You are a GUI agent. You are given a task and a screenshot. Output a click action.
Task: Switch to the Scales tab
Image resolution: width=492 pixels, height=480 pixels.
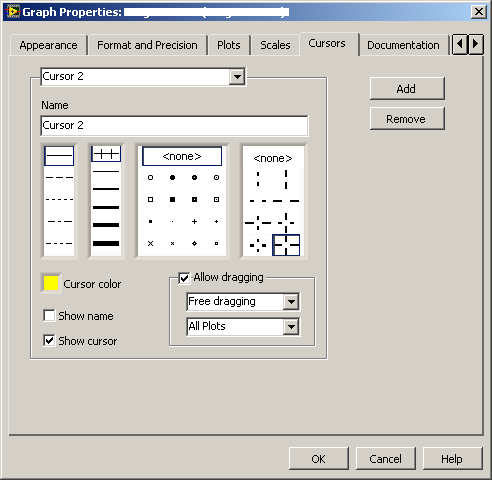(275, 45)
